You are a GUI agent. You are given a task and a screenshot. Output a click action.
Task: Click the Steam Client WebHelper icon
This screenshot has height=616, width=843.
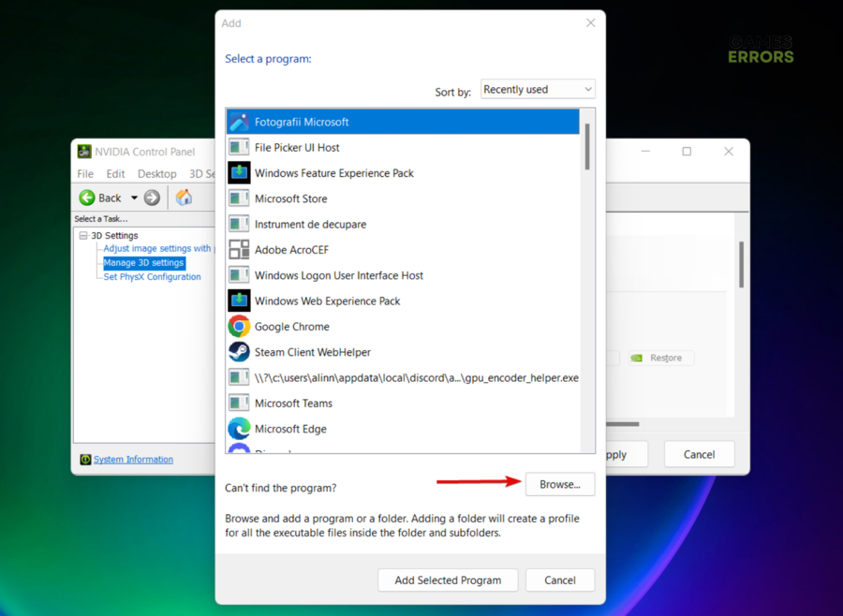[x=239, y=352]
